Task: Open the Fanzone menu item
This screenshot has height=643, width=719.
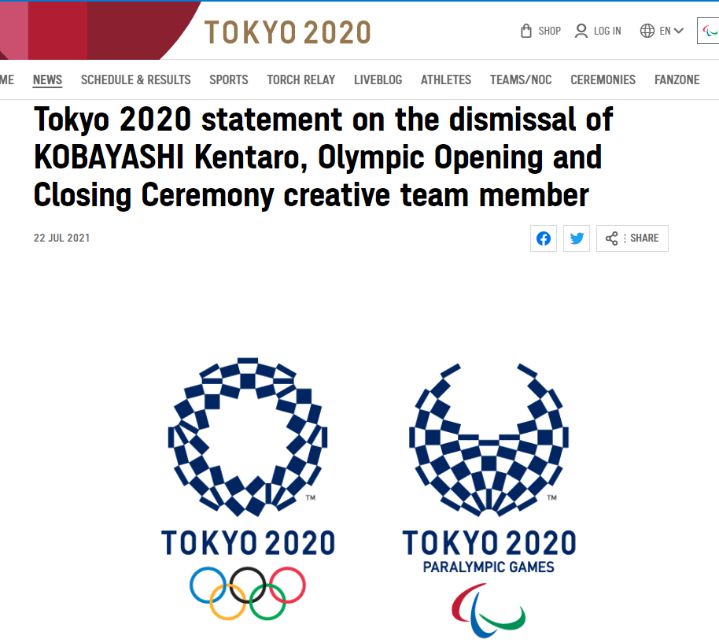Action: [677, 80]
